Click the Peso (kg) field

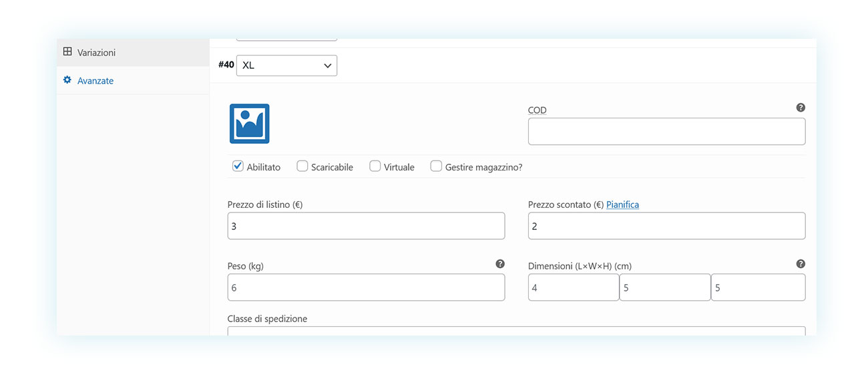pyautogui.click(x=366, y=287)
